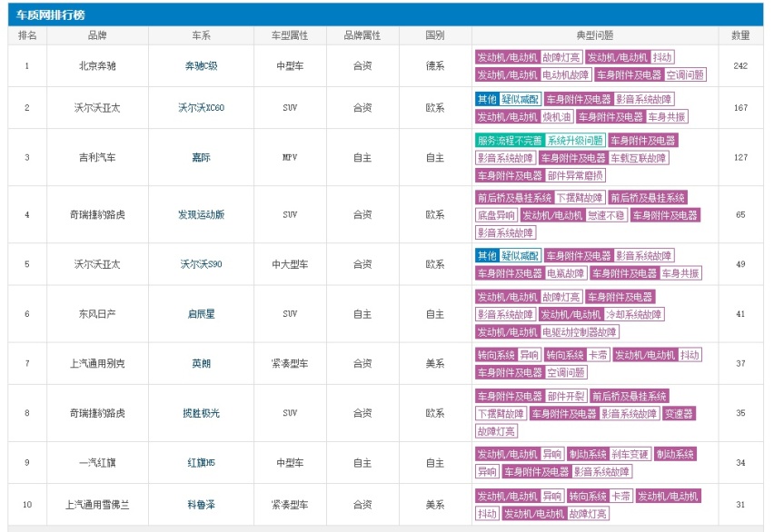Click the count value 34

tap(740, 463)
